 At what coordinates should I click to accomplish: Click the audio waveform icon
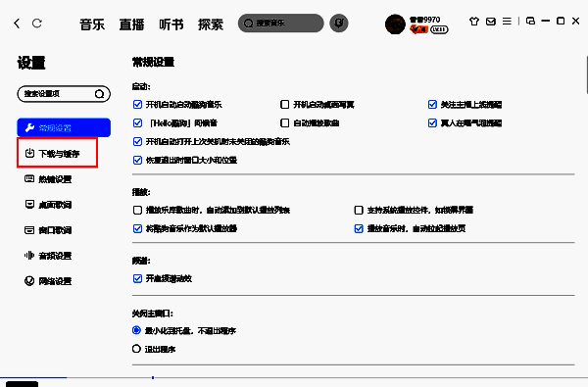tap(28, 256)
